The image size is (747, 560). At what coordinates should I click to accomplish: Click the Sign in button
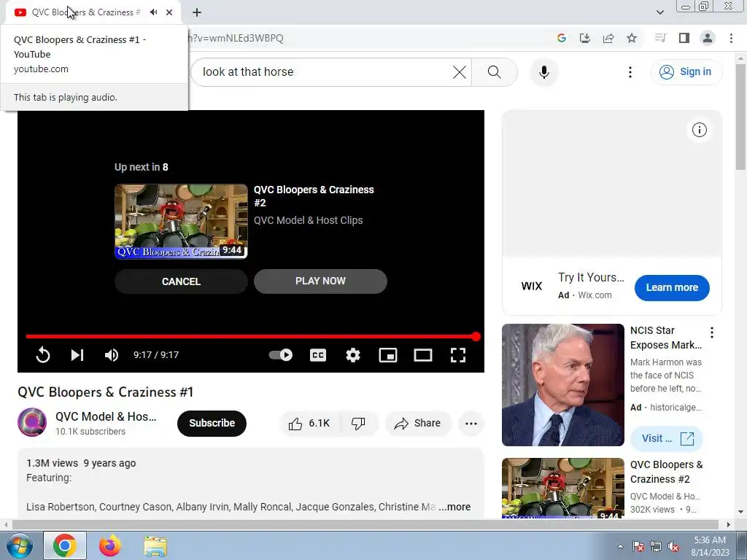[686, 72]
